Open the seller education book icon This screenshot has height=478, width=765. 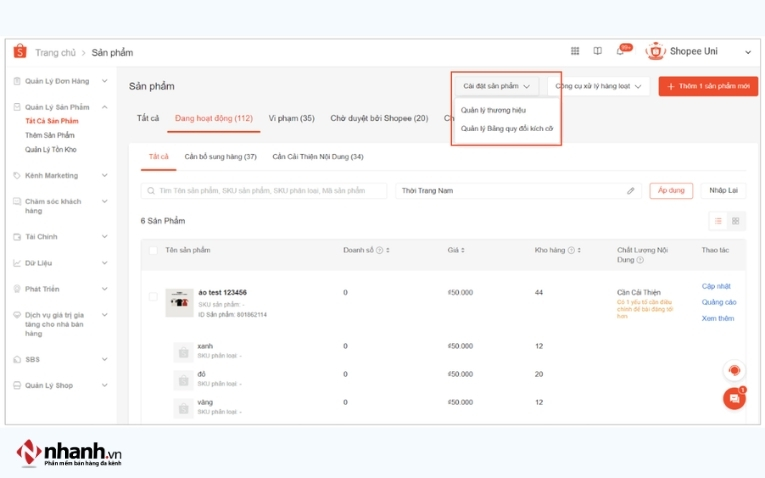(x=598, y=51)
